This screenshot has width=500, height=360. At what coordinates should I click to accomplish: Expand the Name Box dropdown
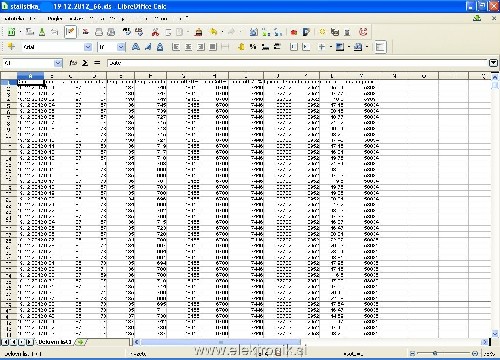58,63
